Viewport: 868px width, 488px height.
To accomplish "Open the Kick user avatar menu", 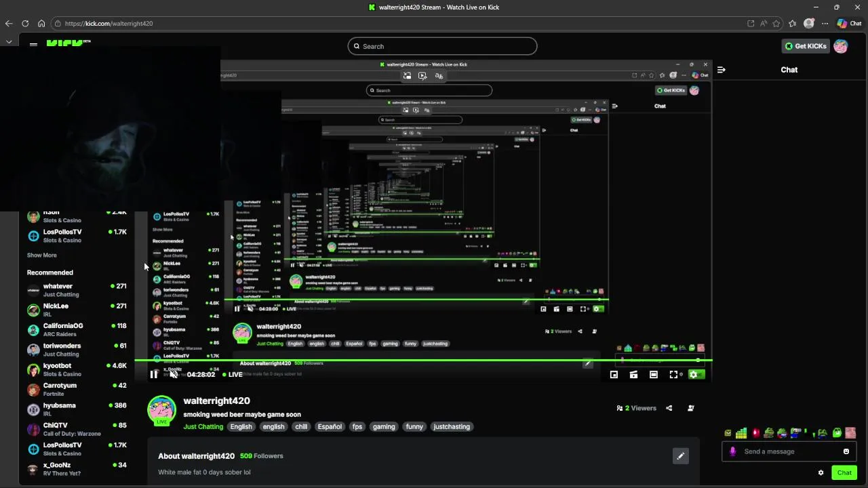I will coord(841,46).
